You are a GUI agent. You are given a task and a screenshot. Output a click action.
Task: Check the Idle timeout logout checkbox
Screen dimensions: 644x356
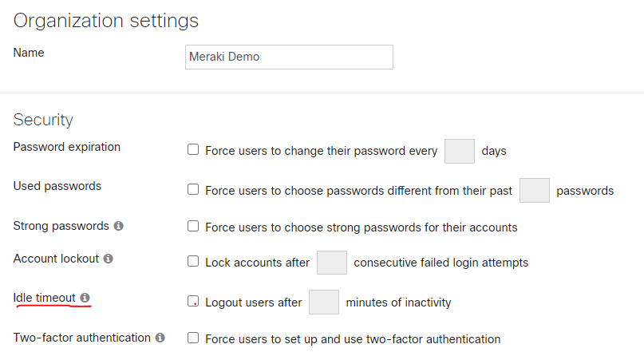point(192,302)
